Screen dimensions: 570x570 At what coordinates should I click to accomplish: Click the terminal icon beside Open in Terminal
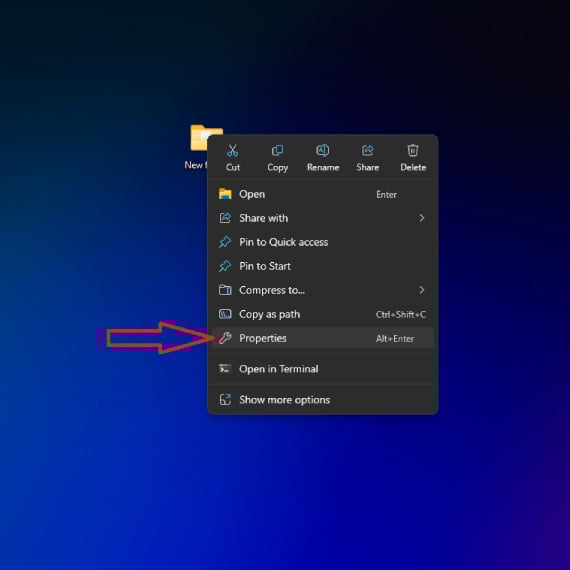pos(225,369)
